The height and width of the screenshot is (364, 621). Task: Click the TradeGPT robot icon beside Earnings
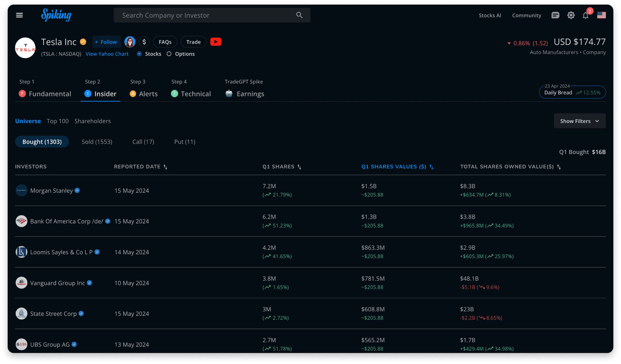(x=229, y=93)
